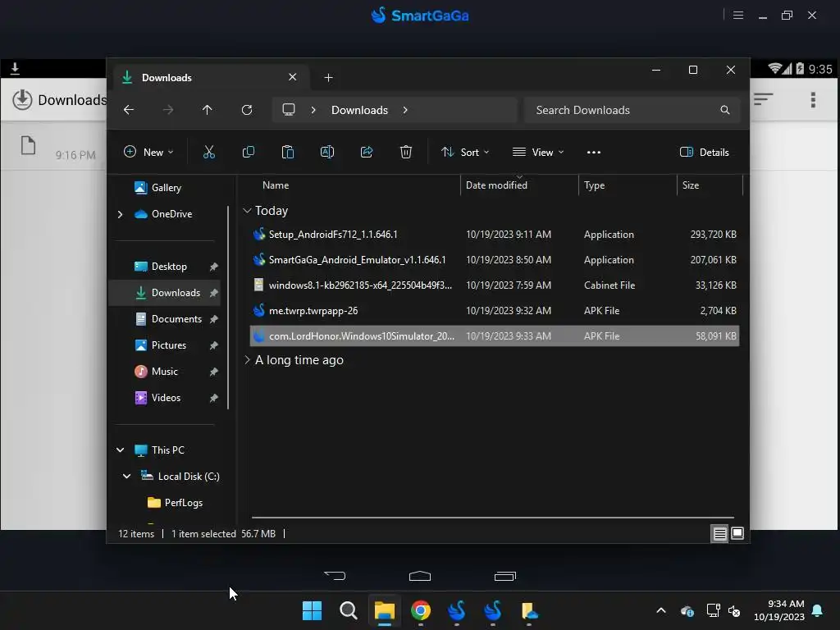Select Setup_AndroidFs712_1.1.646.1 file

[x=495, y=234]
